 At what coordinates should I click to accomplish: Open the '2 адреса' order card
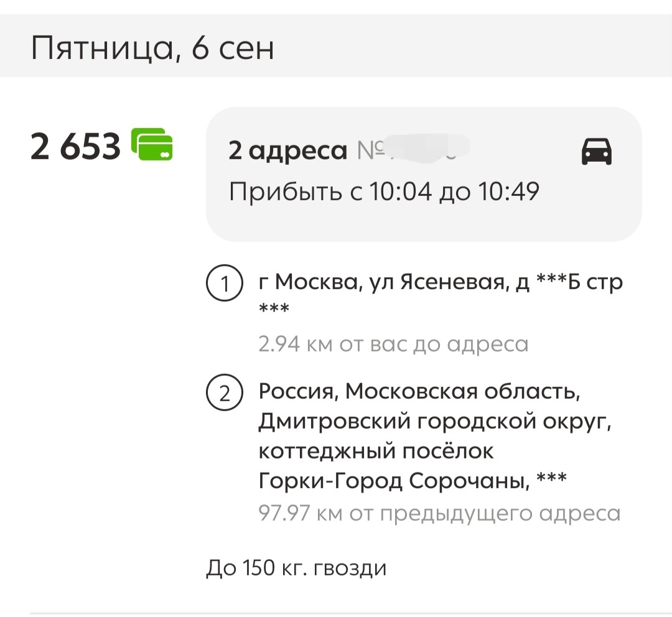pos(424,174)
